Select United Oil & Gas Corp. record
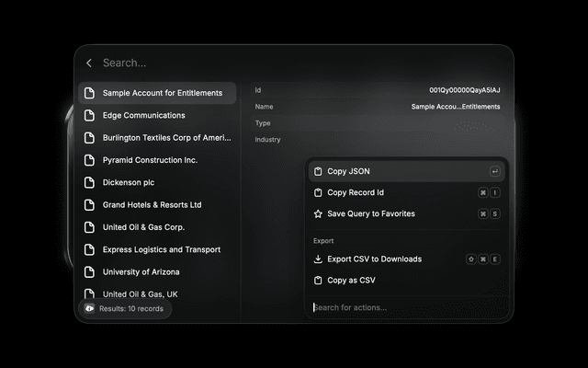This screenshot has height=368, width=588. (157, 227)
